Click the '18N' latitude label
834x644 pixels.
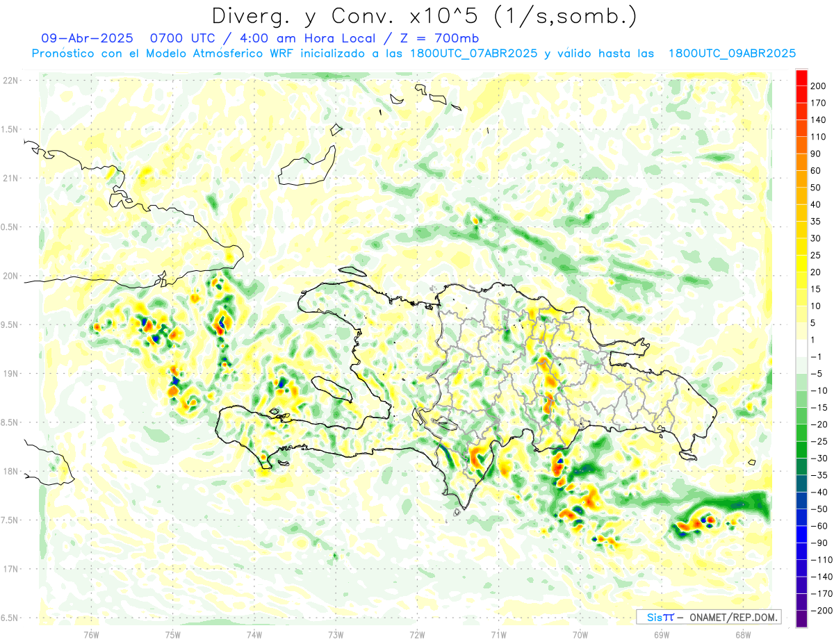click(x=11, y=471)
